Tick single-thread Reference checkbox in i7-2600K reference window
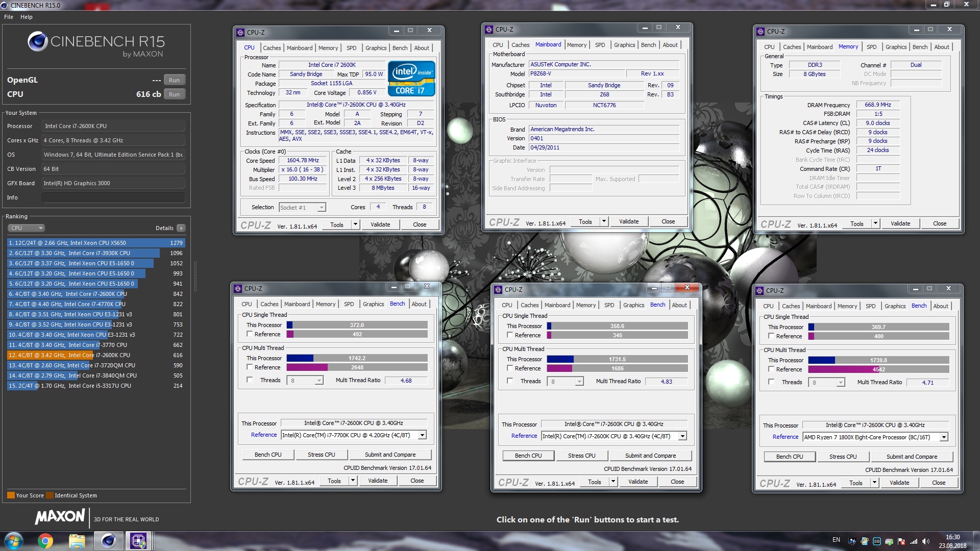Screen dimensions: 980x551 click(x=510, y=335)
